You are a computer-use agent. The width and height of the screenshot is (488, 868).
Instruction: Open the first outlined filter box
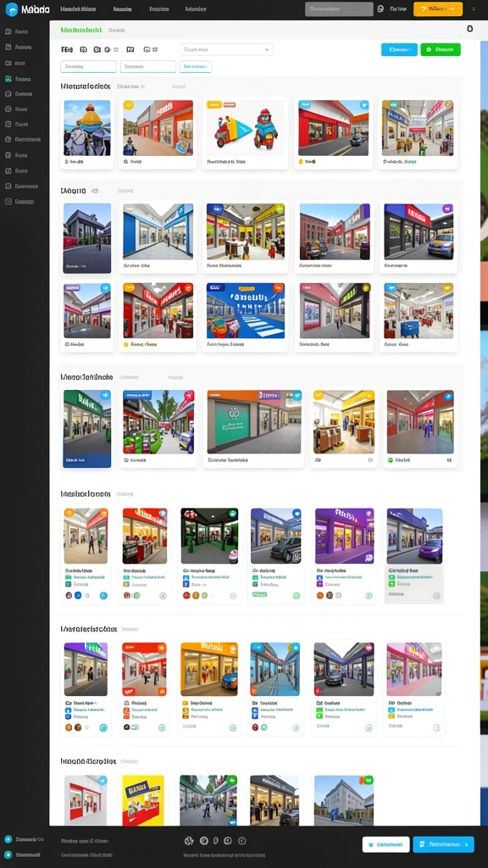point(88,67)
